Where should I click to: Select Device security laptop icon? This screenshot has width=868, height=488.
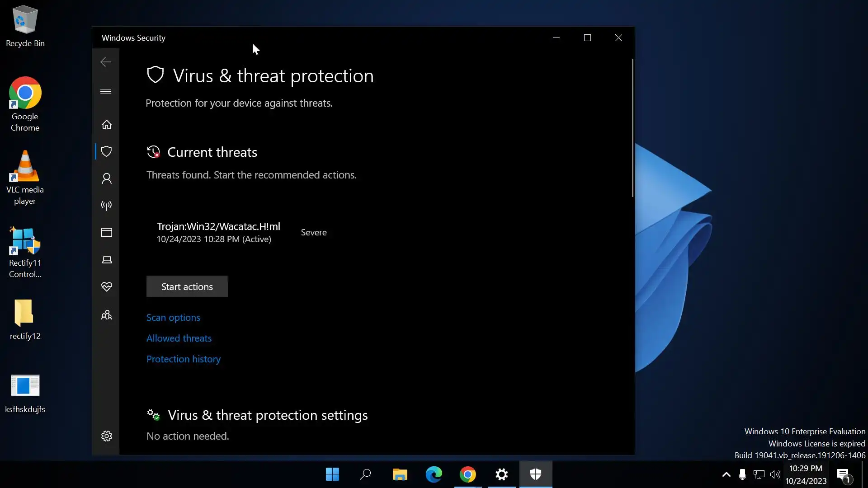[107, 260]
